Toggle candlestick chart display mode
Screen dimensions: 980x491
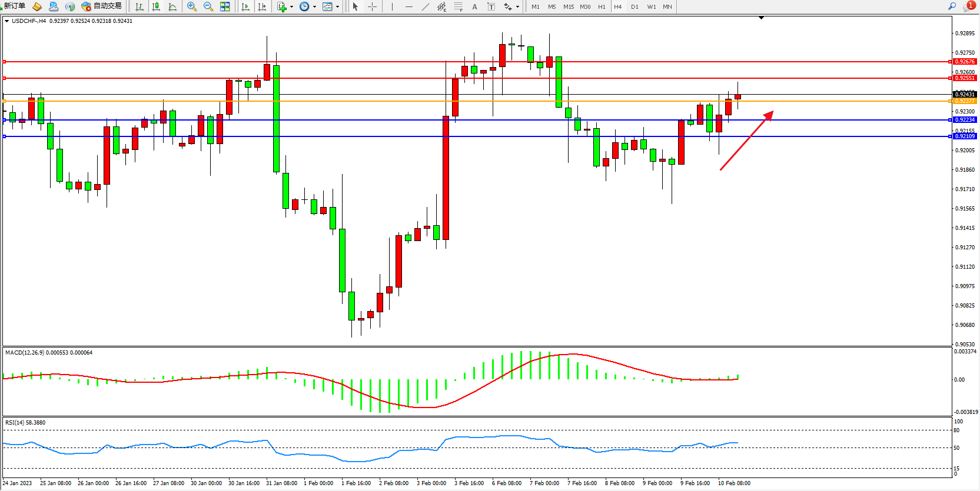[155, 6]
